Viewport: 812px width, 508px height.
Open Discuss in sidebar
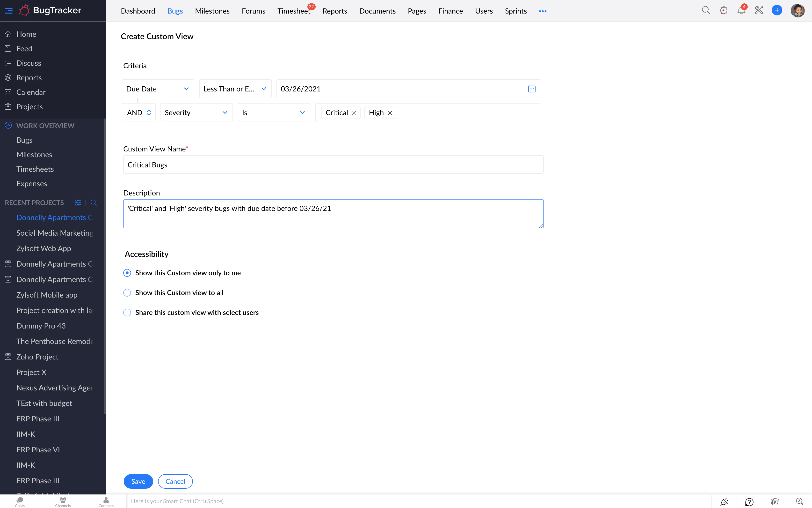click(x=29, y=63)
